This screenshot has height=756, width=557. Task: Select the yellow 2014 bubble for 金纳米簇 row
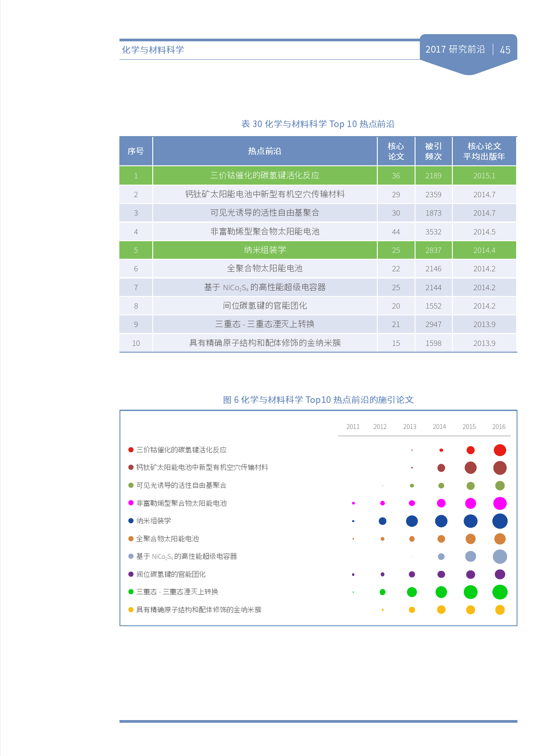click(x=441, y=610)
